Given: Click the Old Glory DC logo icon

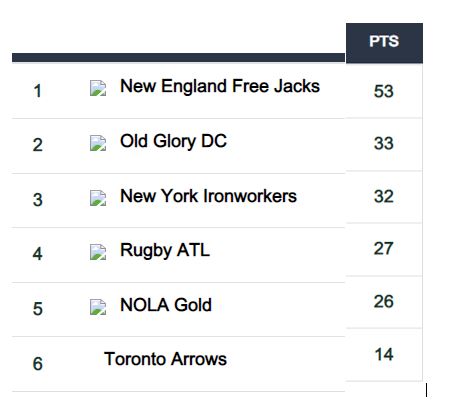Looking at the screenshot, I should 98,143.
